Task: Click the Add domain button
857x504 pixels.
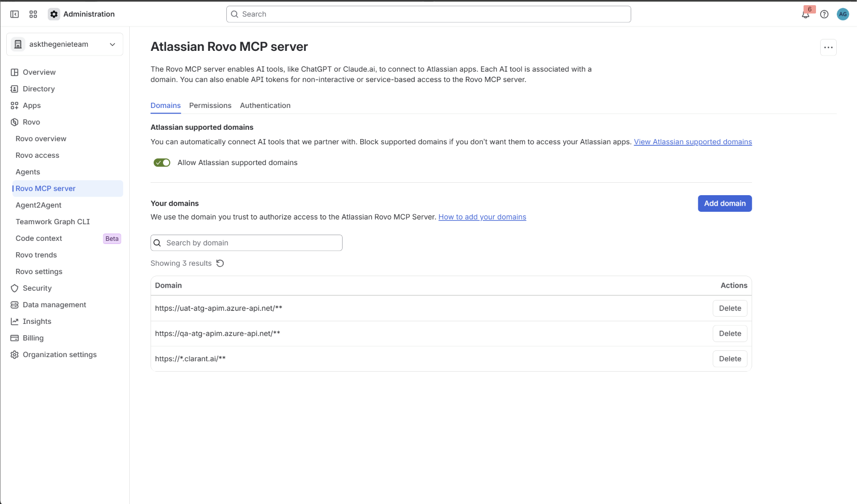Action: click(x=725, y=203)
